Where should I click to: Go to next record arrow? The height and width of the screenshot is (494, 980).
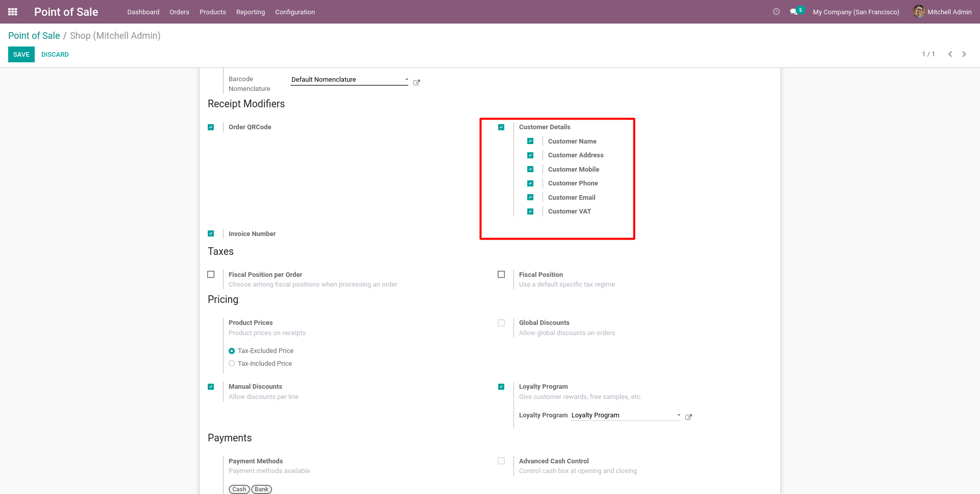click(964, 54)
